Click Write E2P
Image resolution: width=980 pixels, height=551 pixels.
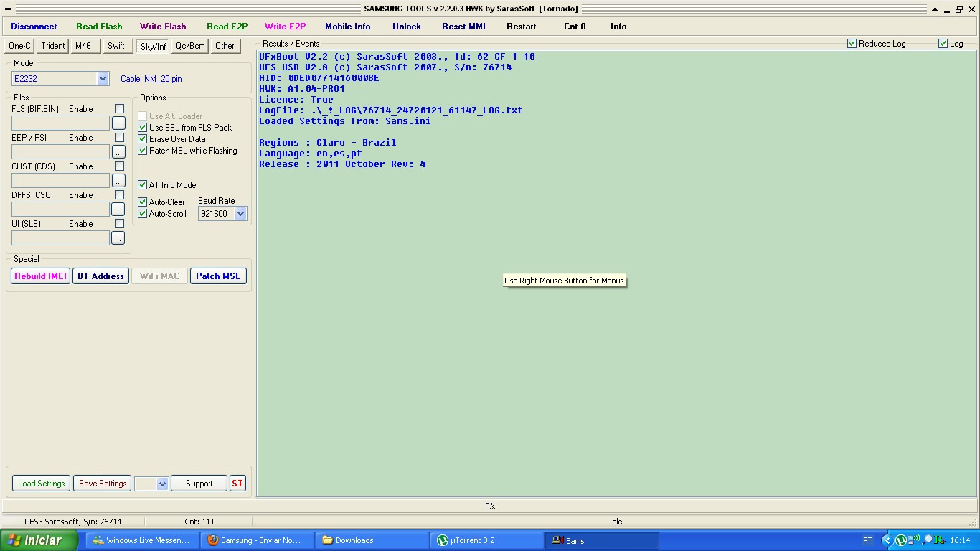pyautogui.click(x=285, y=27)
